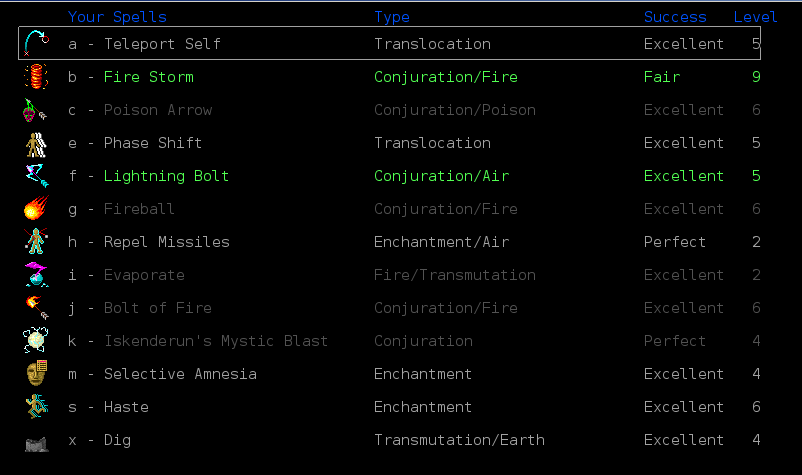Click the Evaporate potion icon
This screenshot has width=802, height=475.
point(36,275)
